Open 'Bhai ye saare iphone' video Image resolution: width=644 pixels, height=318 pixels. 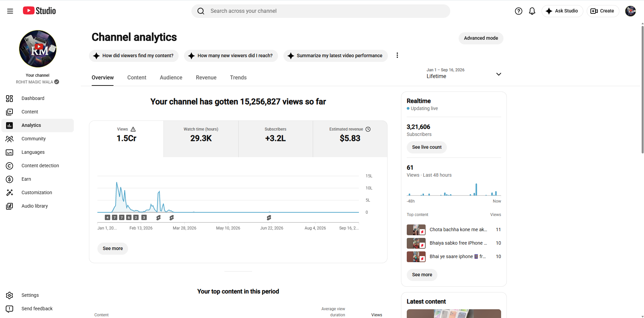click(x=458, y=256)
